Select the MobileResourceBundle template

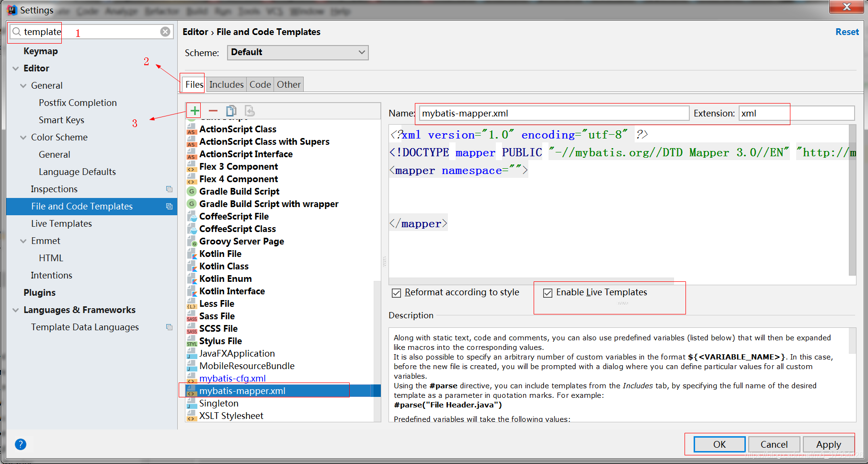click(x=247, y=366)
